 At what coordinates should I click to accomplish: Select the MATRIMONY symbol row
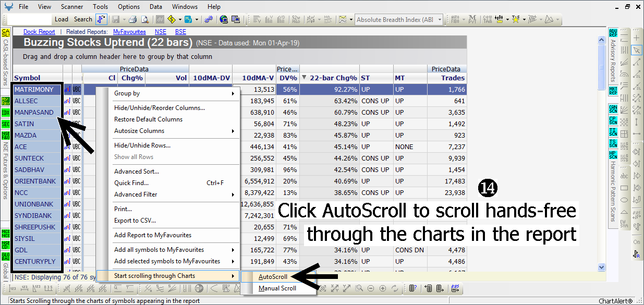tap(38, 90)
